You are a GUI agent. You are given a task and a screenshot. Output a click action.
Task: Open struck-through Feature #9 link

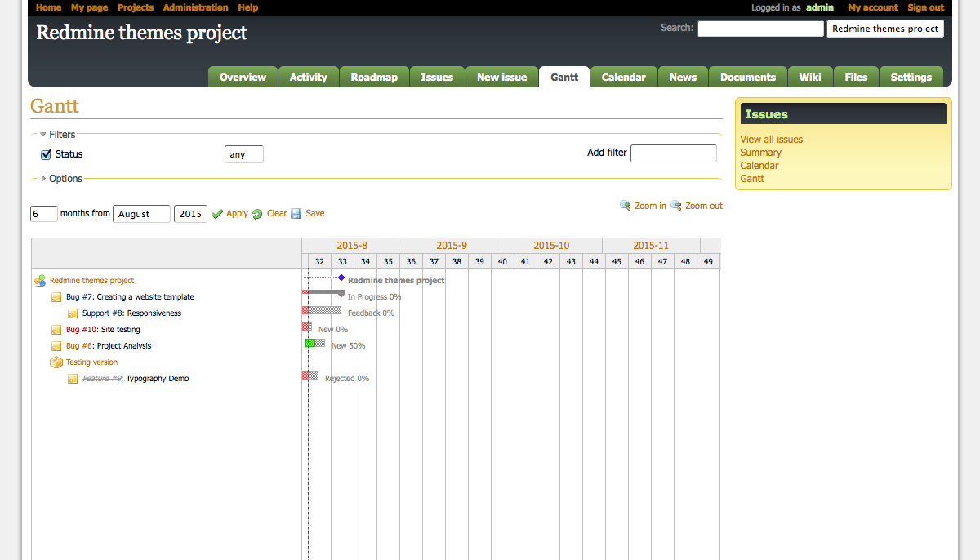[x=102, y=379]
